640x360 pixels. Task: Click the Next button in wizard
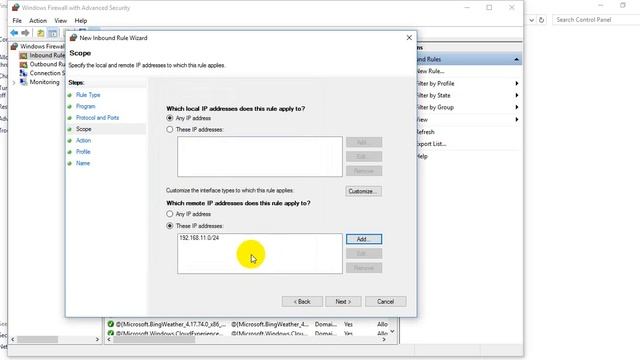pyautogui.click(x=343, y=302)
